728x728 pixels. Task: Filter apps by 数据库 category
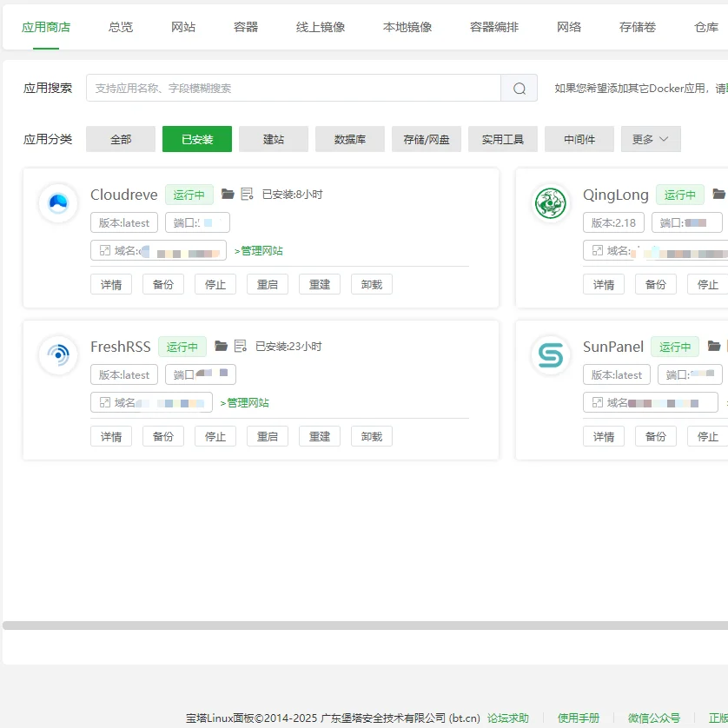[x=350, y=139]
